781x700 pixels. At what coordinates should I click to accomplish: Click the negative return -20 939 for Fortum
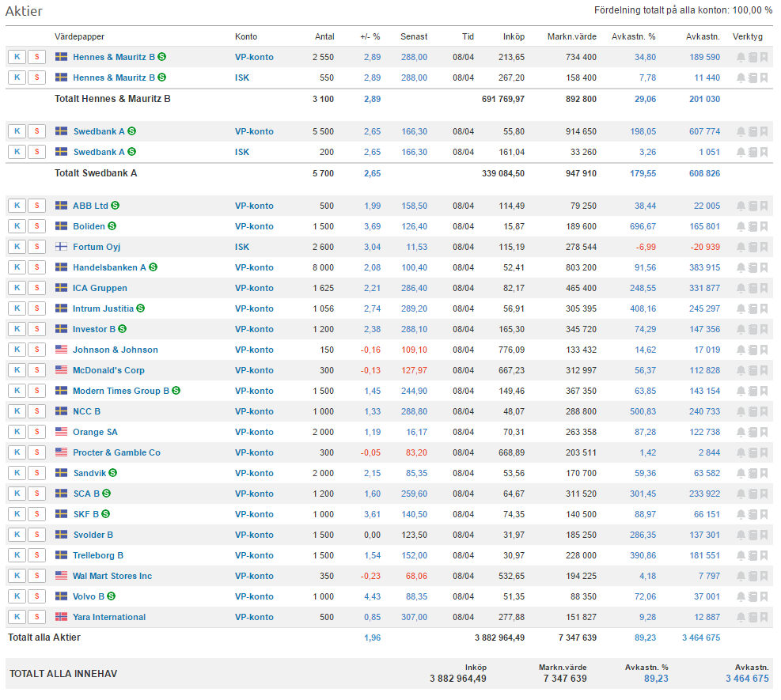coord(704,247)
